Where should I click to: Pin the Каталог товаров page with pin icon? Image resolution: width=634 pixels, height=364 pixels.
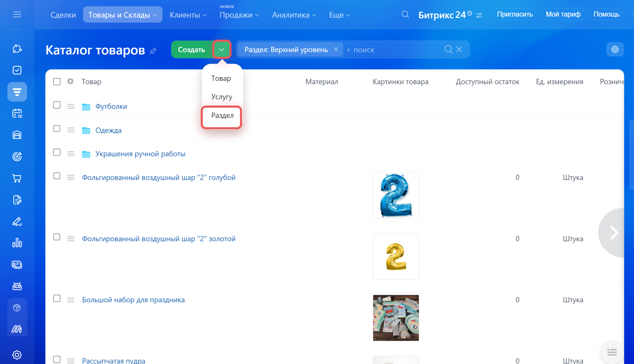(153, 51)
